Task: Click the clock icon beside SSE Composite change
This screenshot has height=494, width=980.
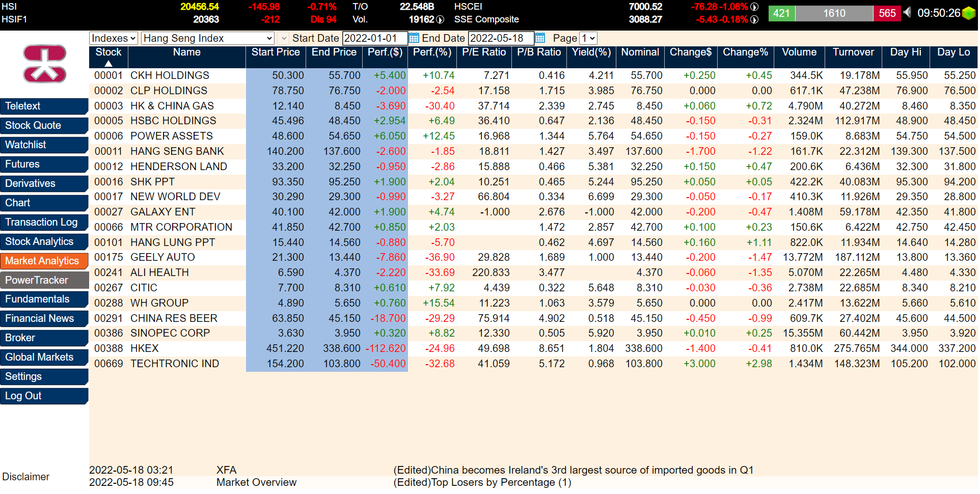Action: [x=754, y=19]
